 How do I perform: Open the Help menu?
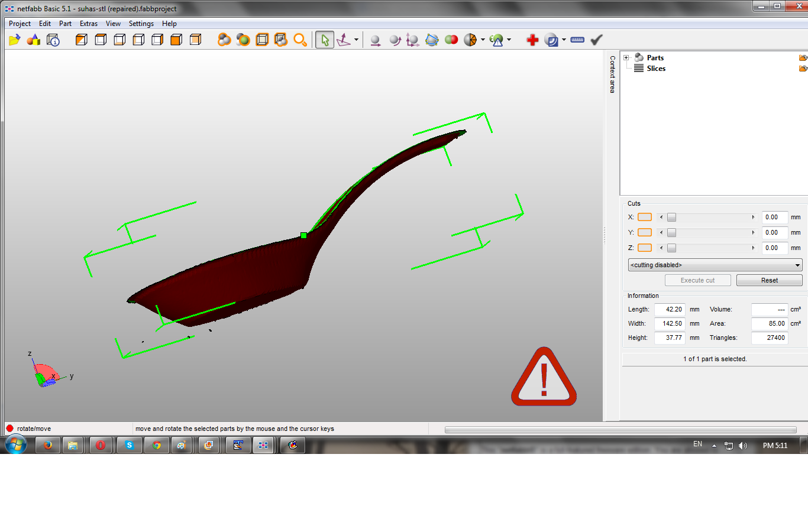[169, 24]
